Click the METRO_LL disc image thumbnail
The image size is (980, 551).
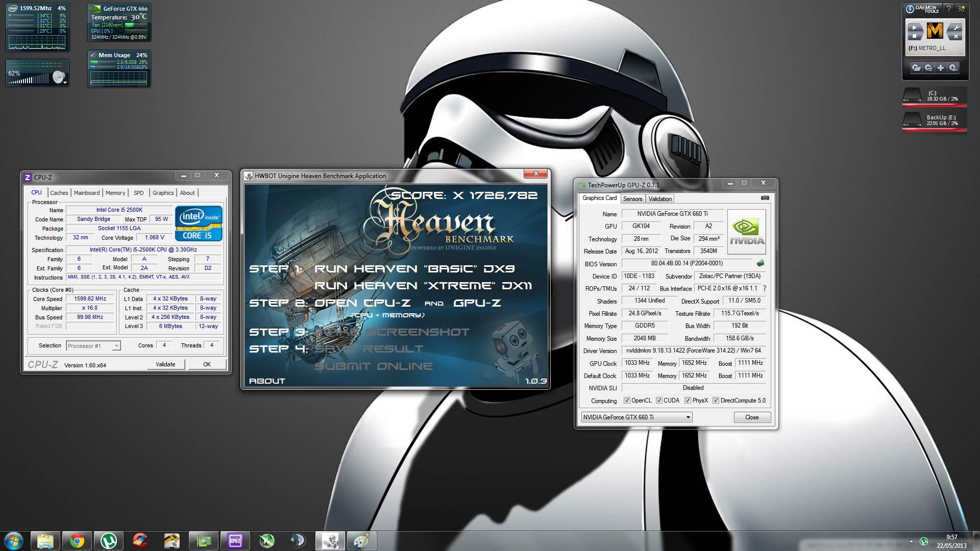point(935,32)
